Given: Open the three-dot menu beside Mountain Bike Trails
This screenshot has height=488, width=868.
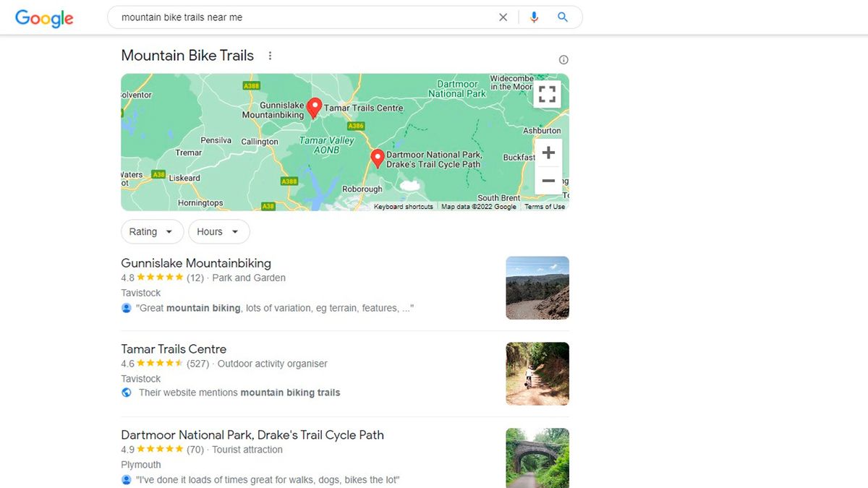Looking at the screenshot, I should pyautogui.click(x=270, y=55).
